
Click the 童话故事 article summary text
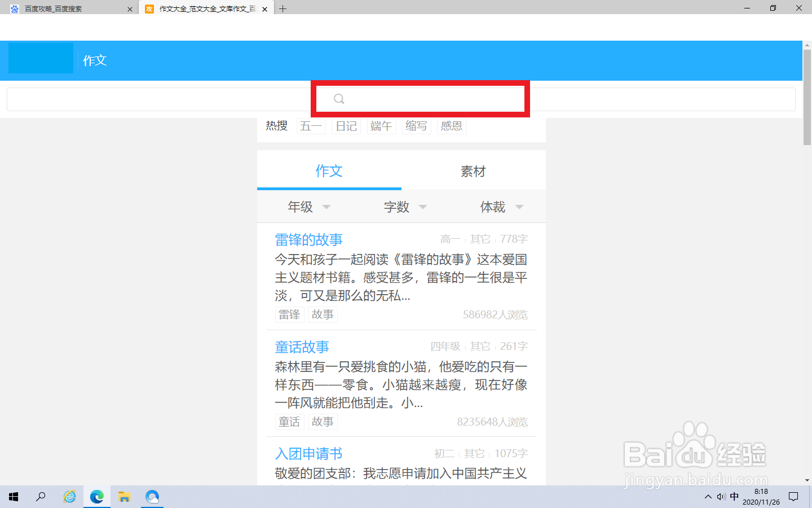pyautogui.click(x=401, y=385)
